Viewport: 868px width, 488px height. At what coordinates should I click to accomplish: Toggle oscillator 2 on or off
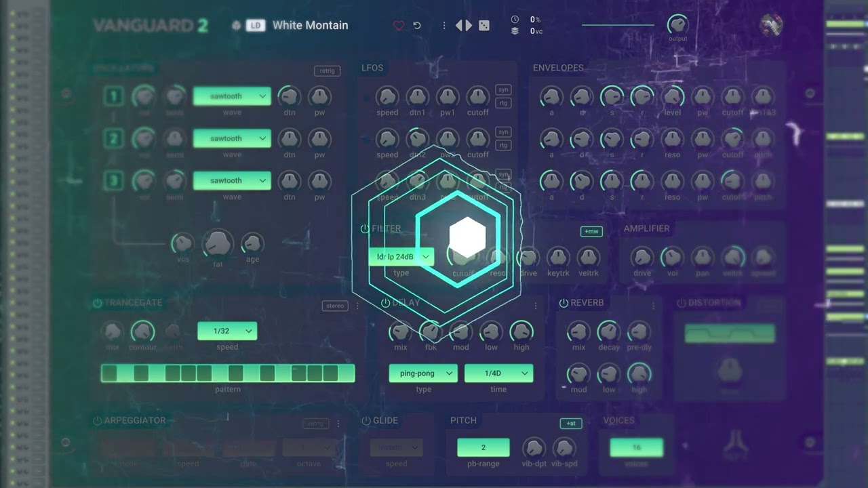click(x=114, y=139)
